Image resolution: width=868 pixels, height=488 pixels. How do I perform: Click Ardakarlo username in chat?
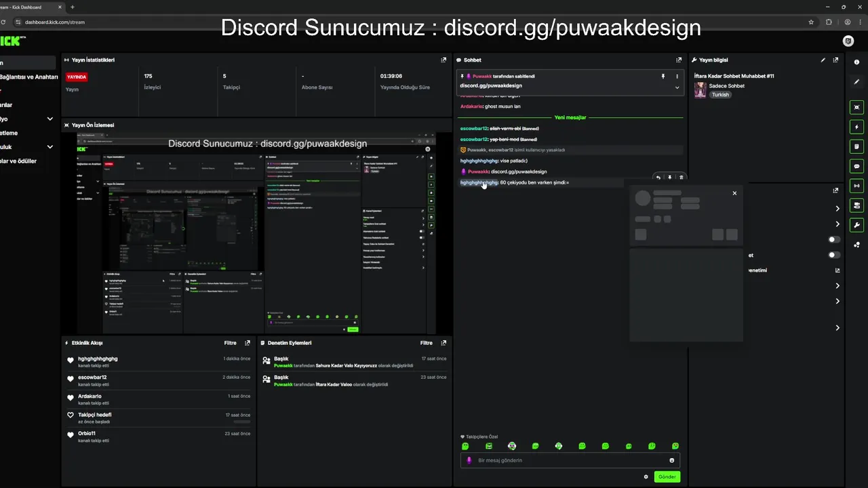472,106
